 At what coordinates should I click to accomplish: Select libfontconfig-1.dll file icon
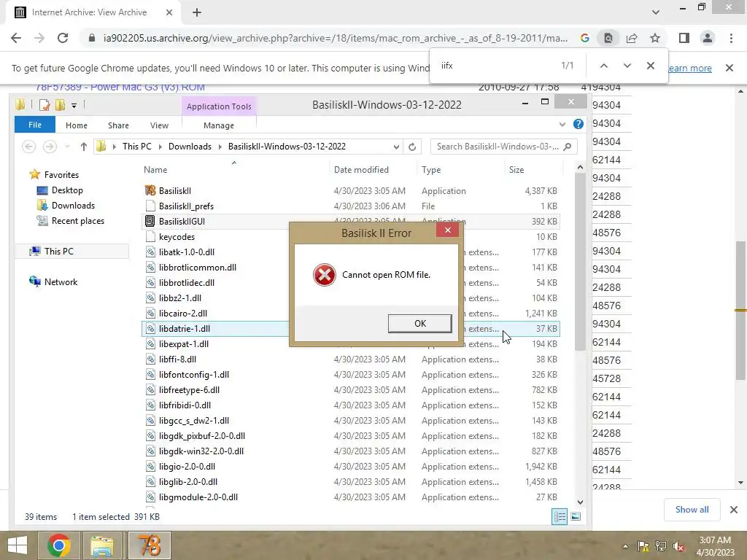150,374
